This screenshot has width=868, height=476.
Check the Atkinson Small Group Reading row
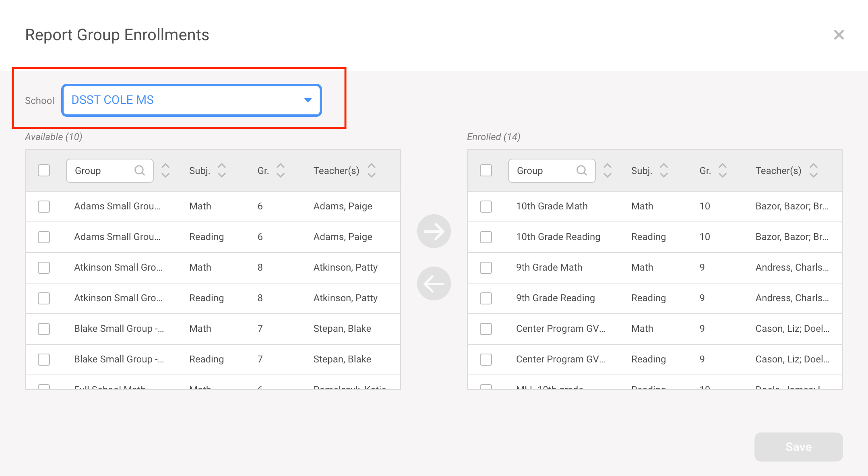pyautogui.click(x=44, y=298)
